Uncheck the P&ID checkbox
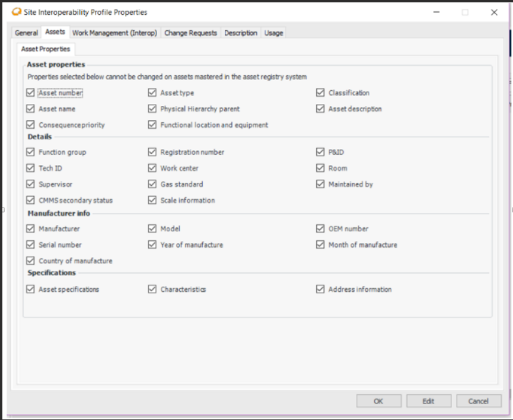This screenshot has height=420, width=513. click(x=320, y=152)
